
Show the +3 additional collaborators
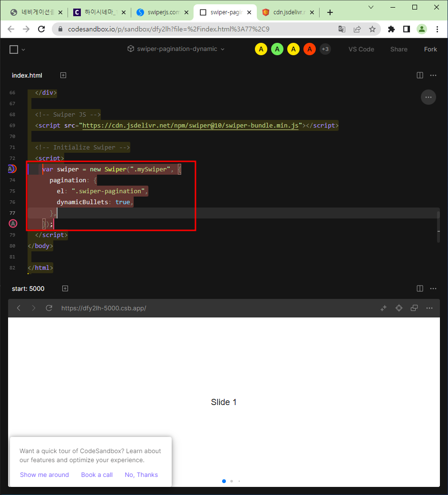tap(325, 49)
